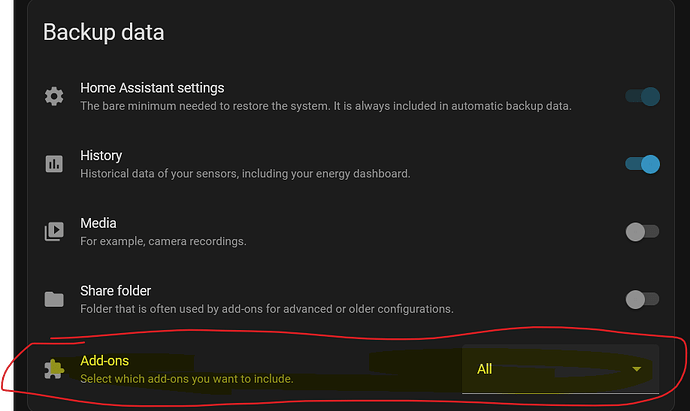Viewport: 690px width, 411px height.
Task: Click the Home Assistant settings gear icon
Action: pyautogui.click(x=54, y=96)
